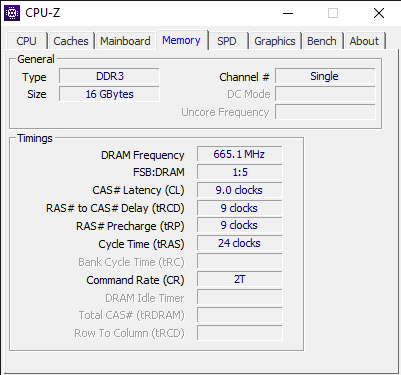
Task: Click the Memory tab
Action: (x=181, y=40)
